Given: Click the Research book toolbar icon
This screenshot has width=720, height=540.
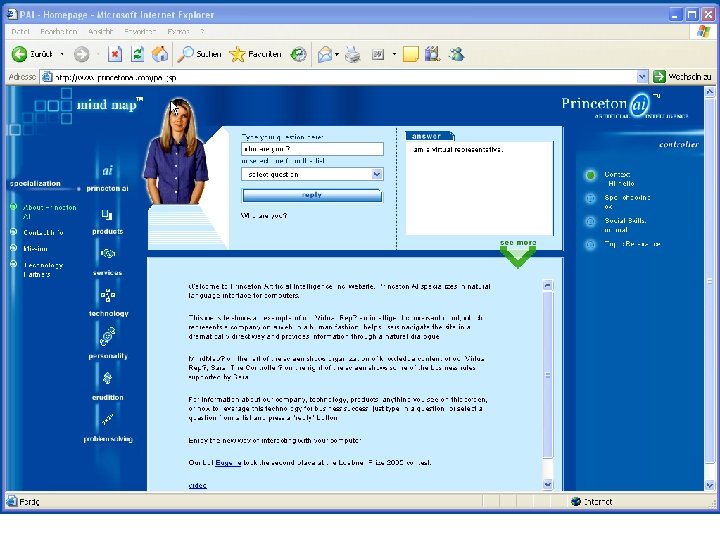Looking at the screenshot, I should 432,54.
